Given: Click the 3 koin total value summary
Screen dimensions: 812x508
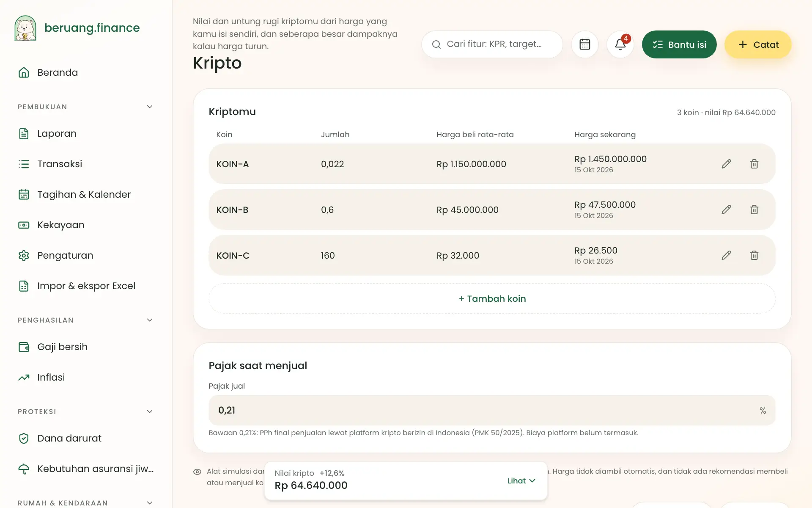Looking at the screenshot, I should pos(726,113).
